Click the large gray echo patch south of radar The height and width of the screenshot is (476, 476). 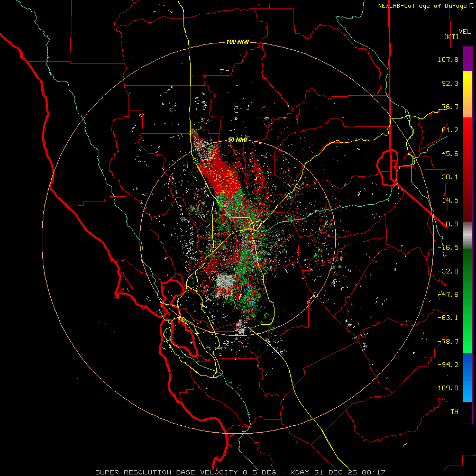tap(225, 281)
